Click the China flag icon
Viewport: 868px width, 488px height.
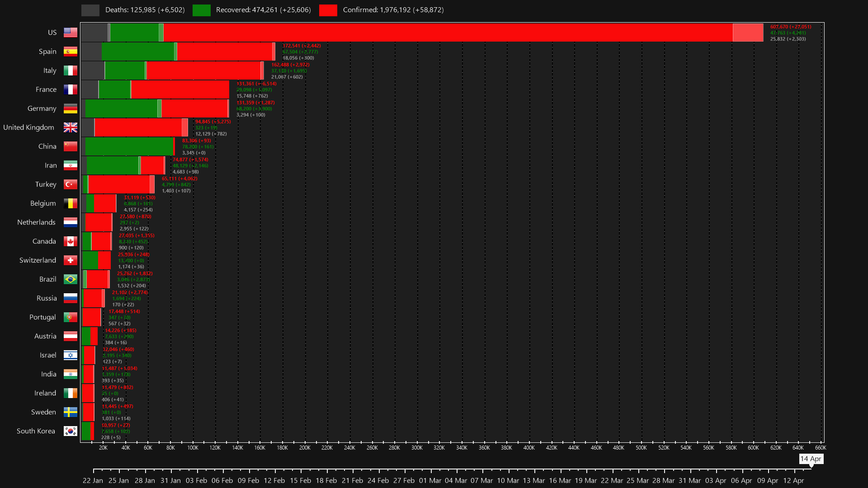(71, 146)
